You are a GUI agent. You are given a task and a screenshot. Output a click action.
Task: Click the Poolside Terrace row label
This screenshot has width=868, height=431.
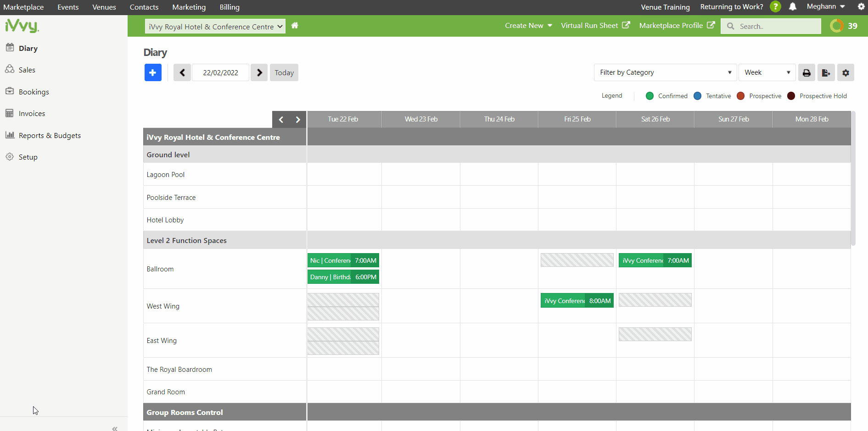coord(171,198)
